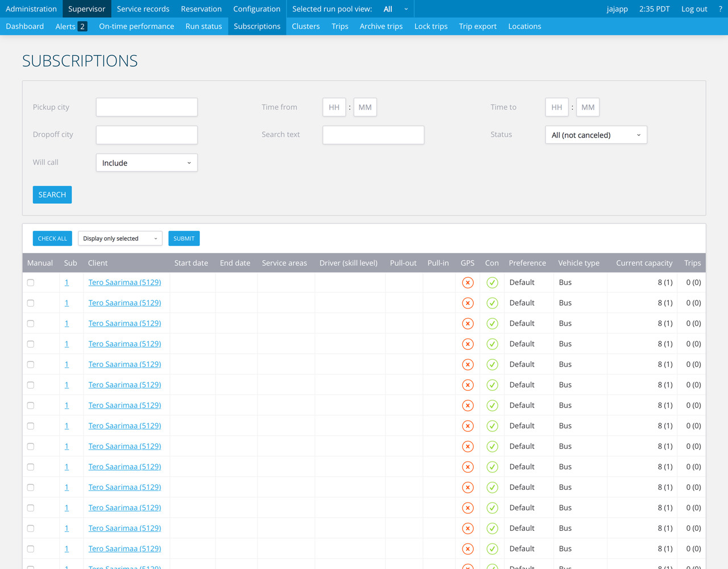Log out of the session
The width and height of the screenshot is (728, 569).
[694, 9]
